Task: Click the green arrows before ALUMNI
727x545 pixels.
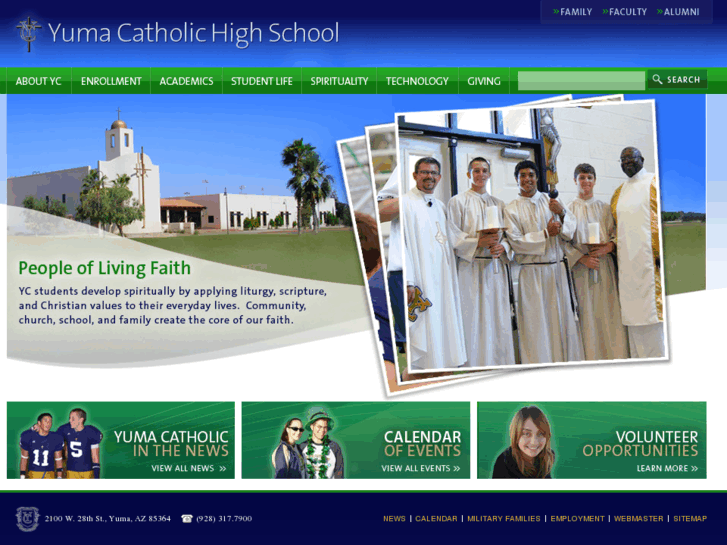Action: pyautogui.click(x=660, y=12)
